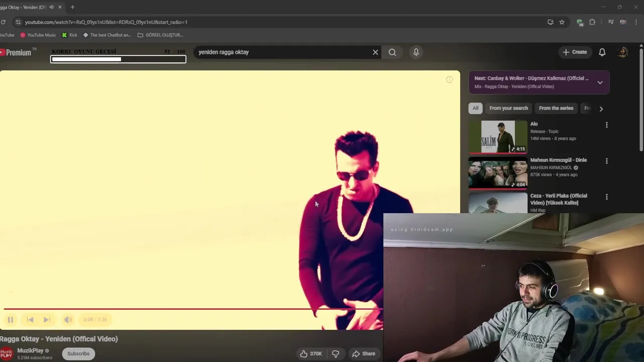
Task: Pause the video with the pause button
Action: [x=10, y=319]
